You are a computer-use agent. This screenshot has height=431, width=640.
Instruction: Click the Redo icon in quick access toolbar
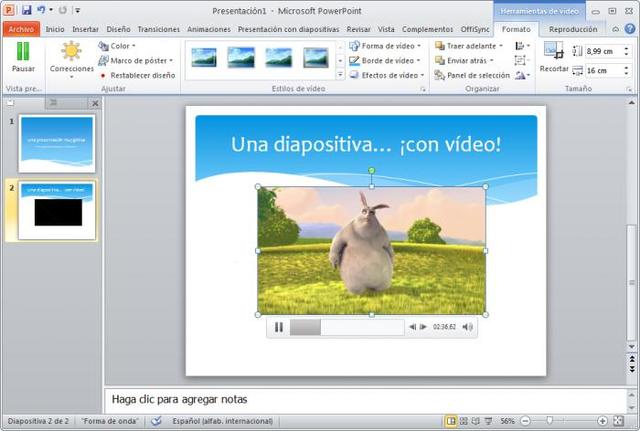point(62,10)
